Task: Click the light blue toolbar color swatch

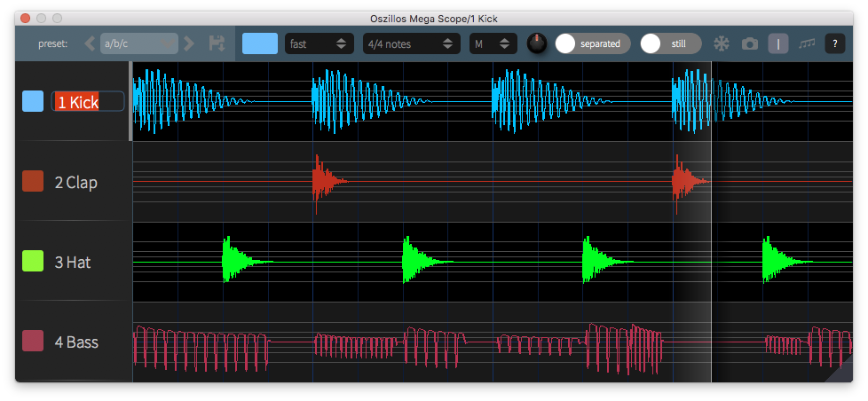Action: click(x=260, y=43)
